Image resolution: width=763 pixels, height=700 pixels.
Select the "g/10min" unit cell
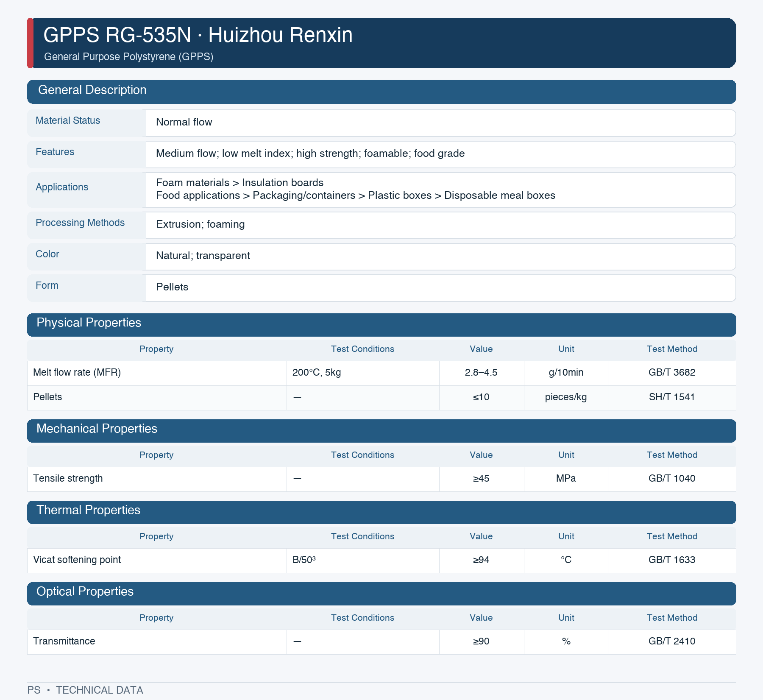coord(566,373)
